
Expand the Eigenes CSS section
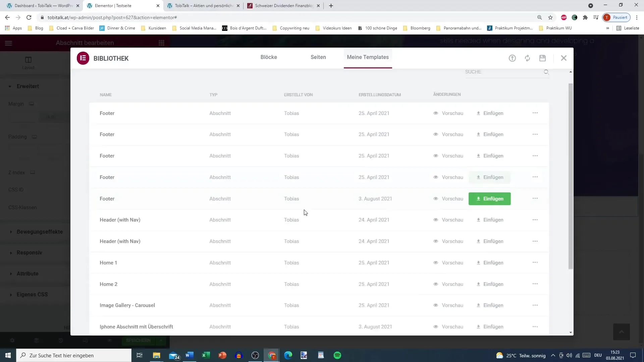point(32,295)
